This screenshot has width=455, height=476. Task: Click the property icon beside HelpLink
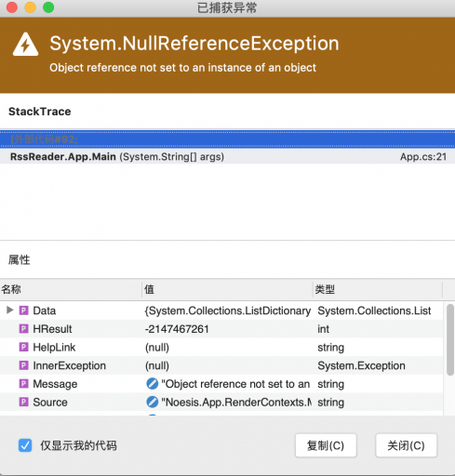[x=24, y=347]
